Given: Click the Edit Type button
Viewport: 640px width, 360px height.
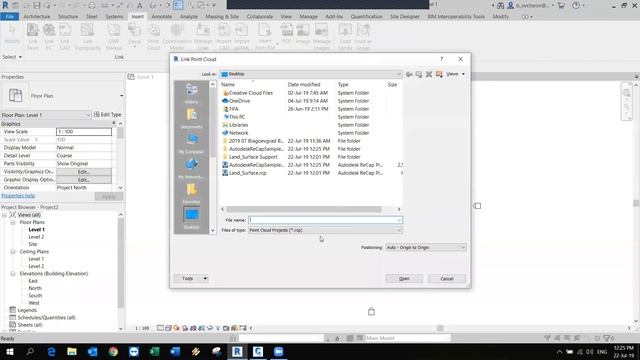Looking at the screenshot, I should 108,115.
